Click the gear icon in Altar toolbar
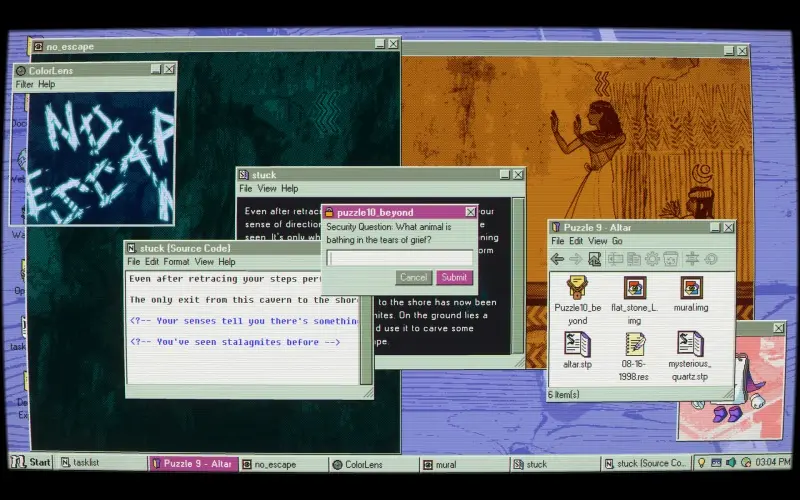Viewport: 800px width, 500px height. 652,259
